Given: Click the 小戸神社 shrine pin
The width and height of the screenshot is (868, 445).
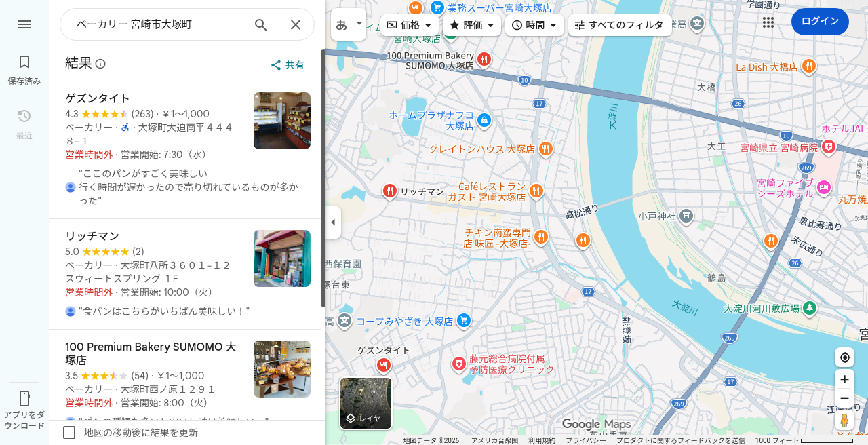Looking at the screenshot, I should (686, 216).
